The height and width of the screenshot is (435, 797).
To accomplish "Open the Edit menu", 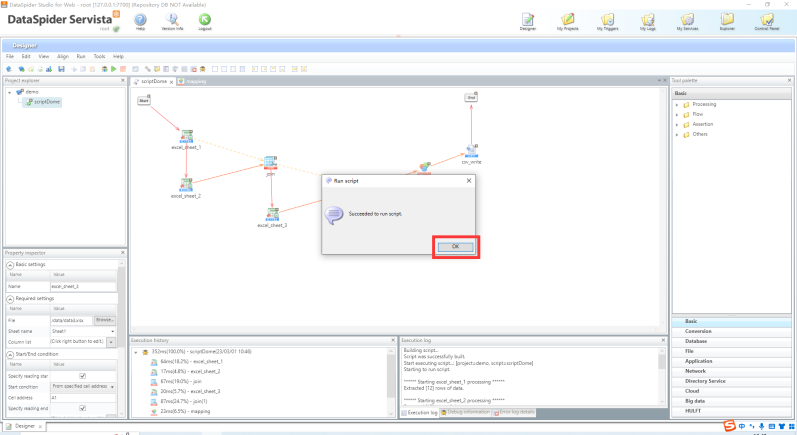I will click(x=26, y=56).
